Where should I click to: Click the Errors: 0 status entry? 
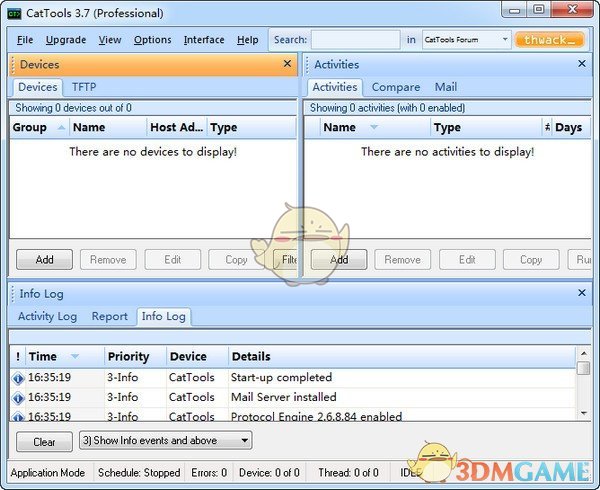point(209,473)
